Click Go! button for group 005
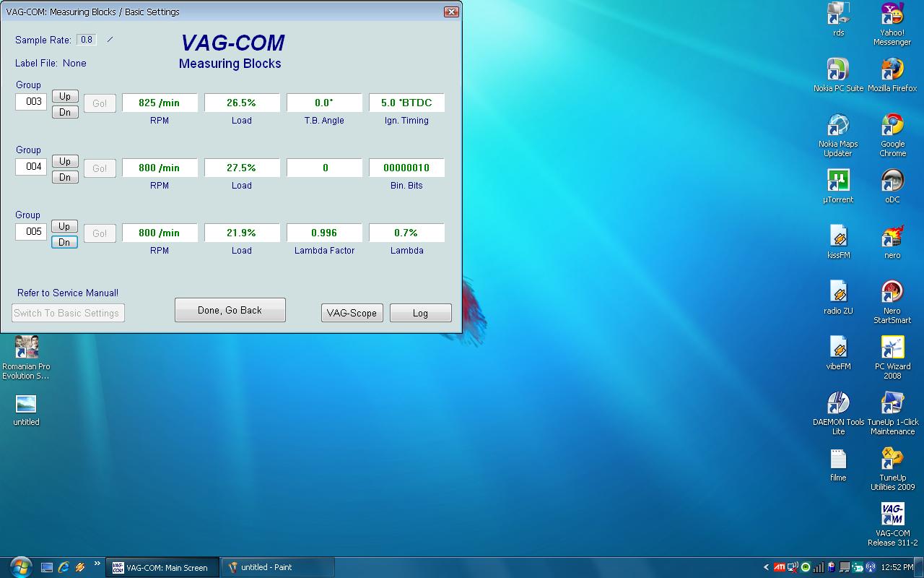924x578 pixels. [100, 233]
